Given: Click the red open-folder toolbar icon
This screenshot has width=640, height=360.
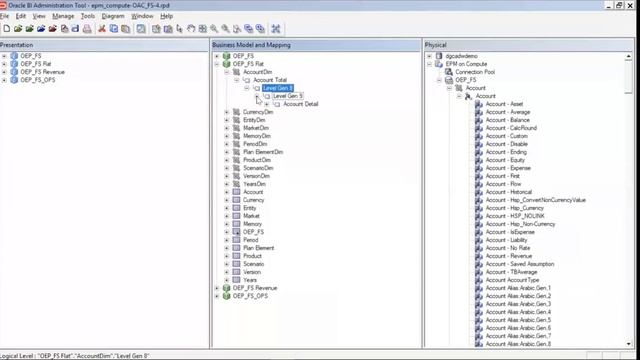Looking at the screenshot, I should (x=53, y=29).
